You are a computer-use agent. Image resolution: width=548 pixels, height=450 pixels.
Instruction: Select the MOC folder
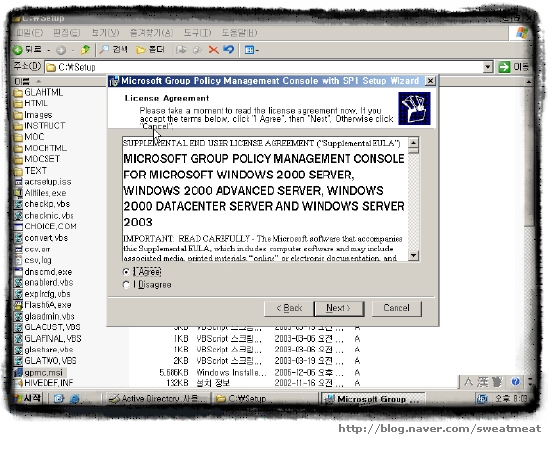[29, 137]
